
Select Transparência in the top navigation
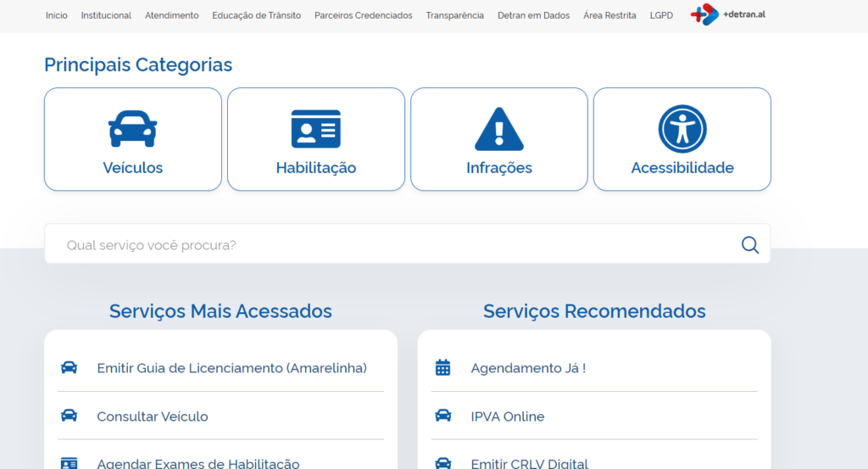454,15
